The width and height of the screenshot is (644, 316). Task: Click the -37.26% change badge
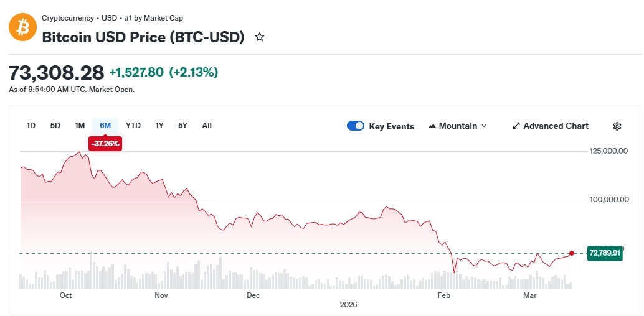tap(105, 143)
